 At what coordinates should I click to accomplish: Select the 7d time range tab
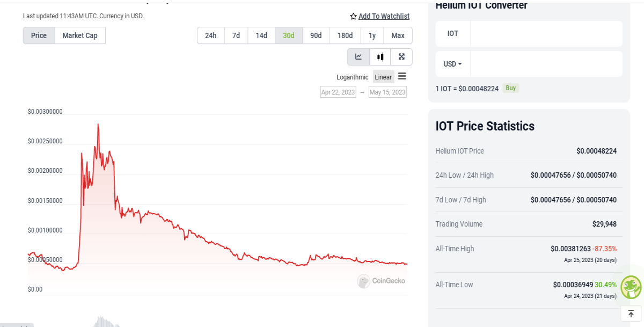pos(236,35)
